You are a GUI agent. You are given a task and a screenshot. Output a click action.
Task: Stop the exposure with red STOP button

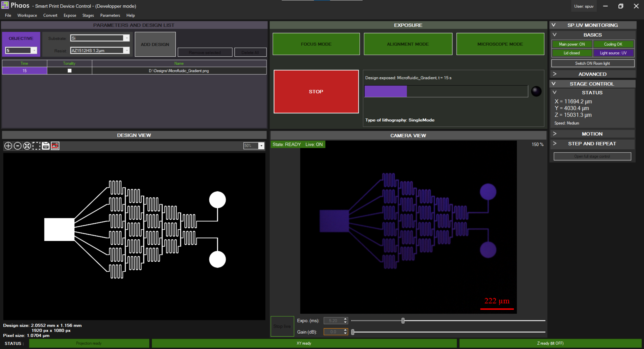(316, 92)
